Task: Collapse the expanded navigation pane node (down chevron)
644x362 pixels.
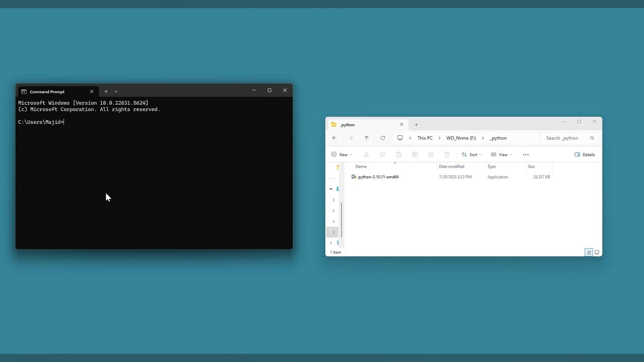Action: click(x=331, y=189)
